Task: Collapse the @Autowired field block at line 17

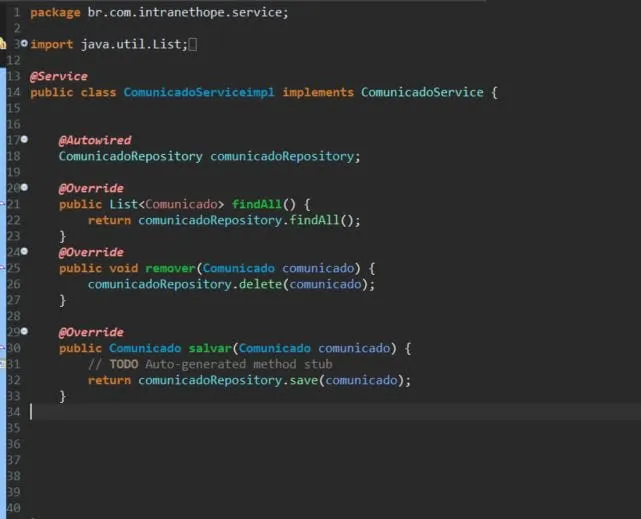Action: click(24, 140)
